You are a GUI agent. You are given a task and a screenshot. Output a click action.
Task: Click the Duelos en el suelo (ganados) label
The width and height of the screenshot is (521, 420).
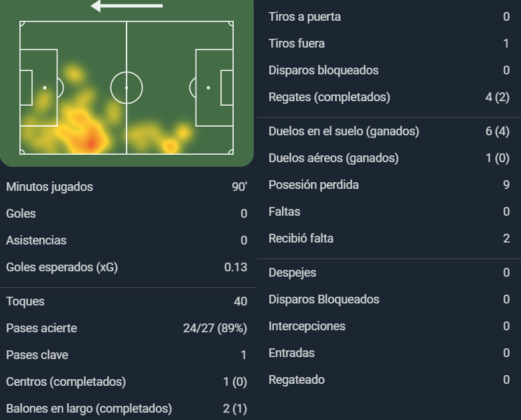point(344,131)
